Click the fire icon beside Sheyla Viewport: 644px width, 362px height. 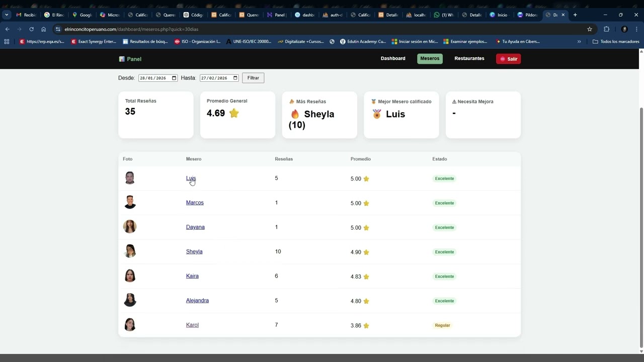pyautogui.click(x=295, y=114)
